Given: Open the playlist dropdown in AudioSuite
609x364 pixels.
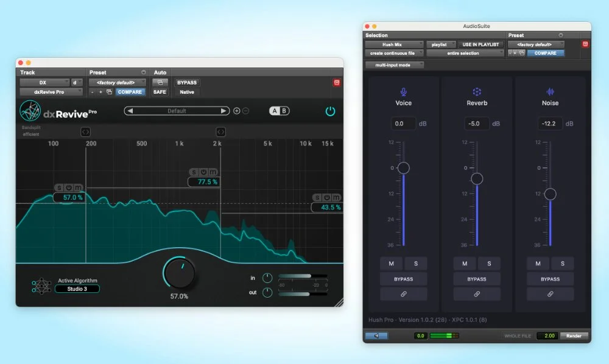Looking at the screenshot, I should (441, 44).
